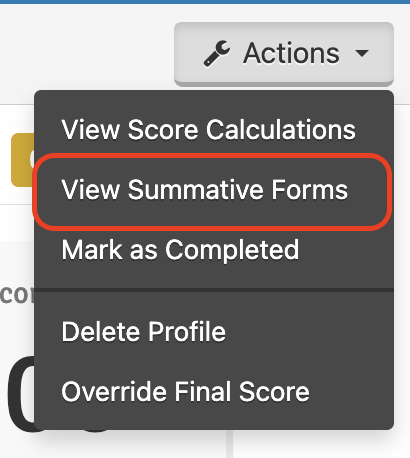Click the vertical divider below the dropdown menu
Viewport: 410px width, 458px height.
(x=229, y=444)
